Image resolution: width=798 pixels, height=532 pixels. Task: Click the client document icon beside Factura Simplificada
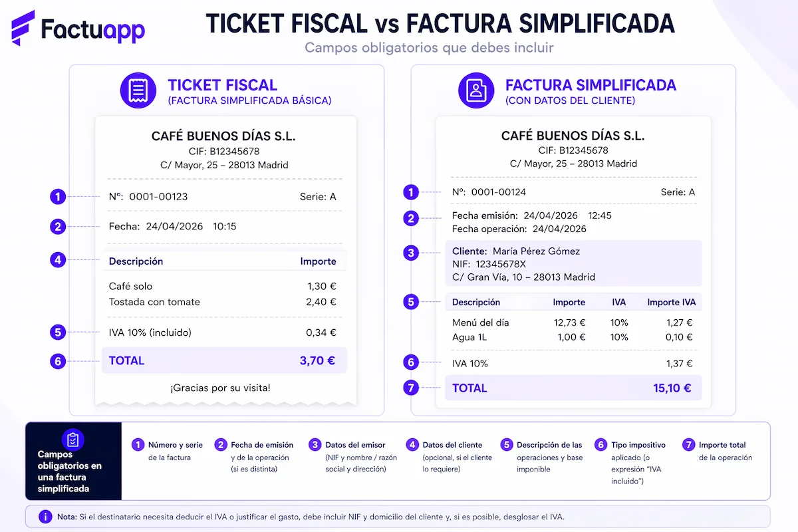(476, 90)
